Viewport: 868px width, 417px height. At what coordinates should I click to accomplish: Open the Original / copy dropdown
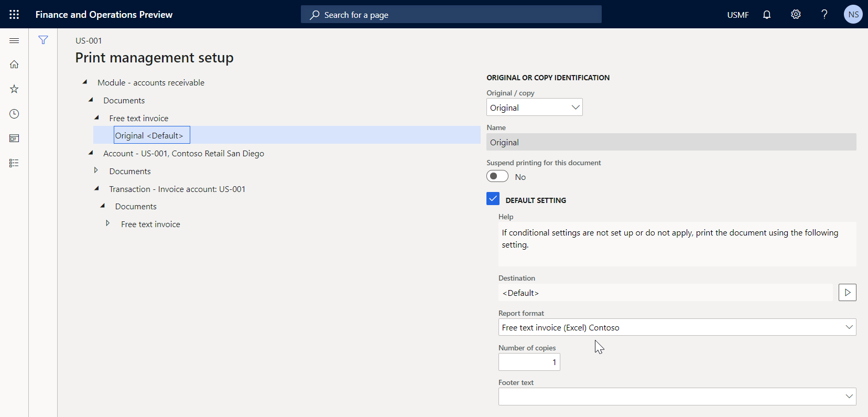coord(535,108)
